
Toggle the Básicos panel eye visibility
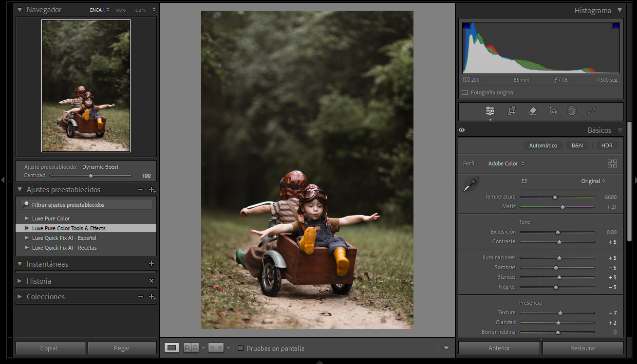462,130
